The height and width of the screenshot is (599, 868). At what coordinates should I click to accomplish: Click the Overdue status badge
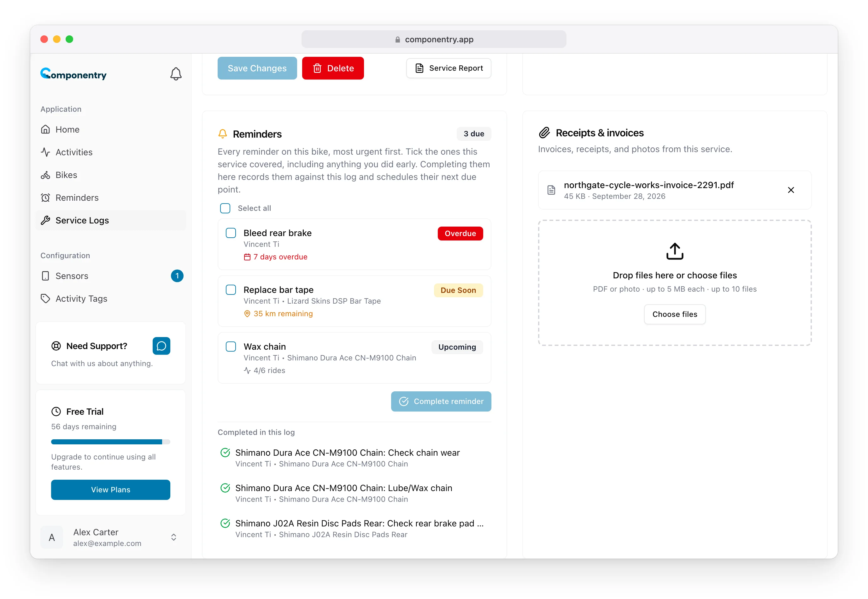coord(460,234)
